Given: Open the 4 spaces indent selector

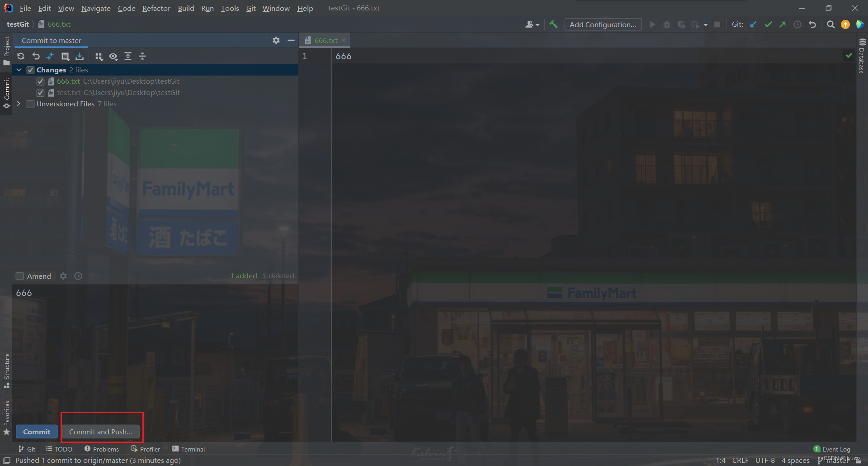Looking at the screenshot, I should (796, 461).
